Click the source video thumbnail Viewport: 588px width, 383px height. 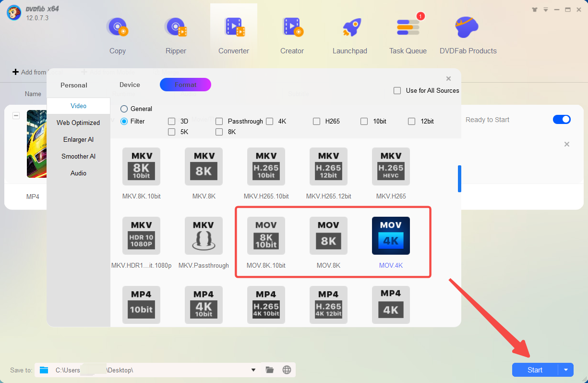pyautogui.click(x=37, y=144)
